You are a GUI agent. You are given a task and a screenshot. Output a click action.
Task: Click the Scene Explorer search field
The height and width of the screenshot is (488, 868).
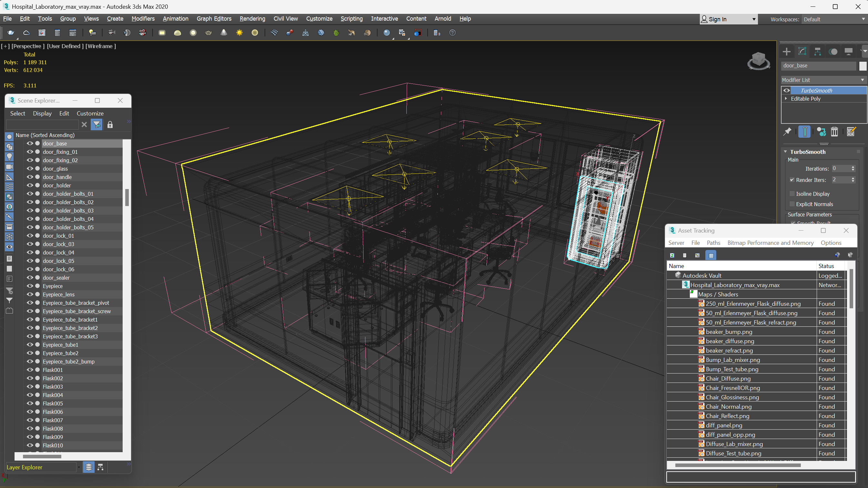coord(43,124)
